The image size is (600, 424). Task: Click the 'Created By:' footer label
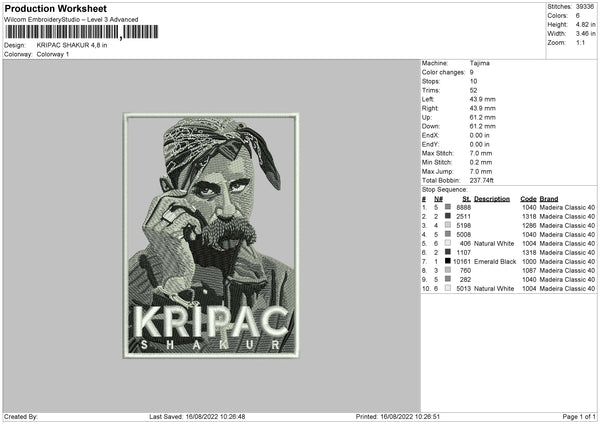[21, 417]
